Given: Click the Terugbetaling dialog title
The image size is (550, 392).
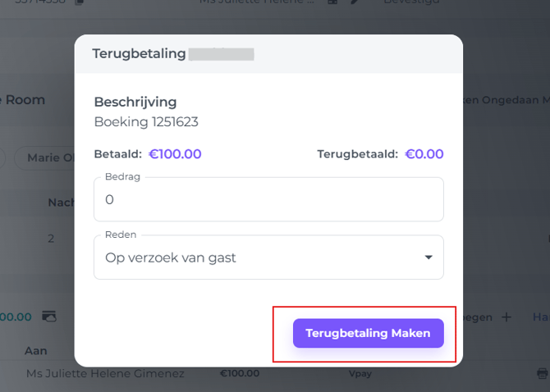Looking at the screenshot, I should coord(139,54).
